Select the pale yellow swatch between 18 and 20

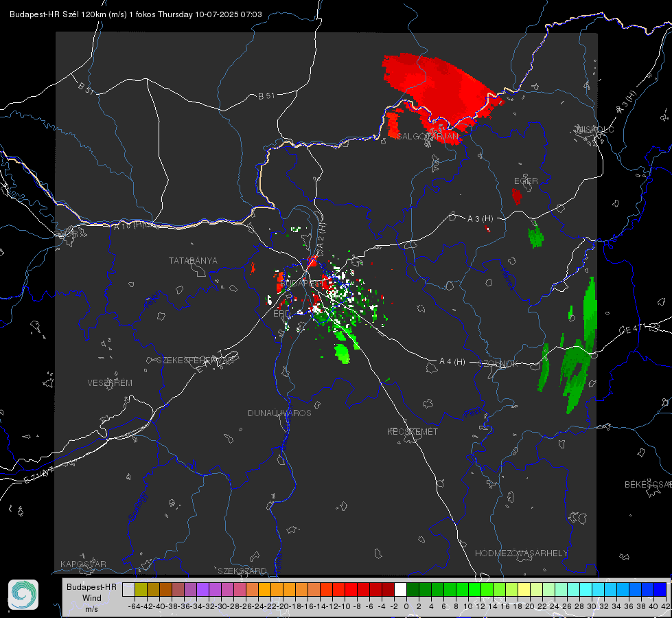click(x=524, y=589)
